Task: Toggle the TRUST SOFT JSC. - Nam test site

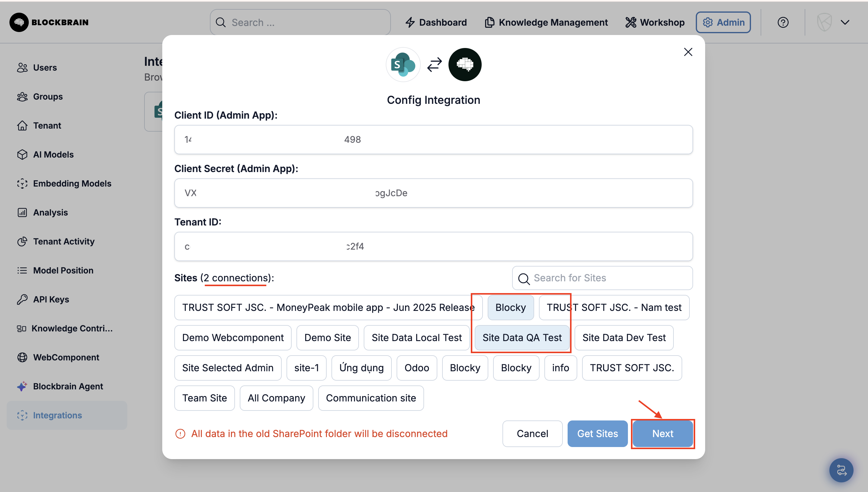Action: [x=614, y=308]
